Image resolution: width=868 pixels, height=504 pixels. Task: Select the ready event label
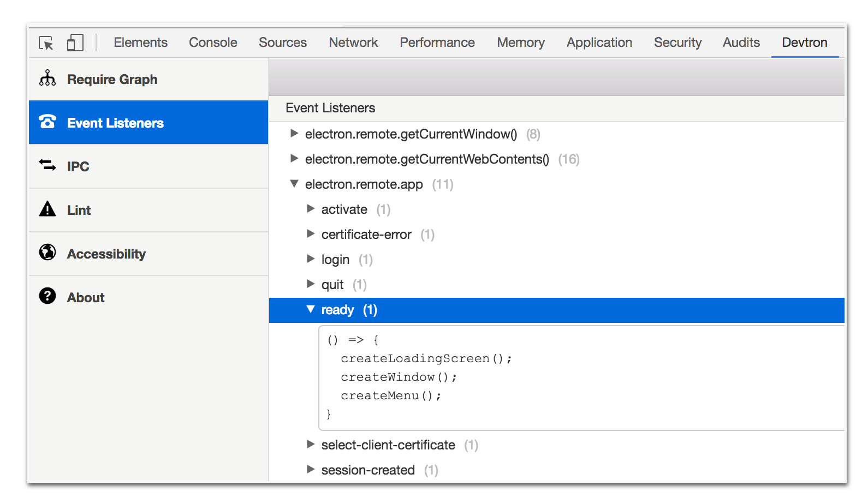coord(337,310)
